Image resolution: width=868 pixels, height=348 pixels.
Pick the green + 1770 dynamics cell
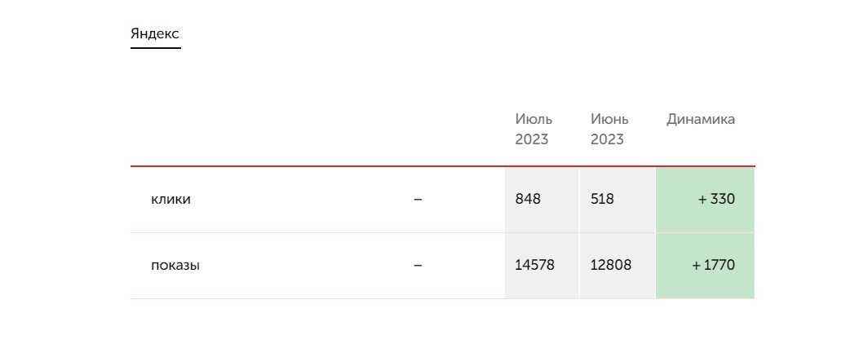tap(706, 265)
